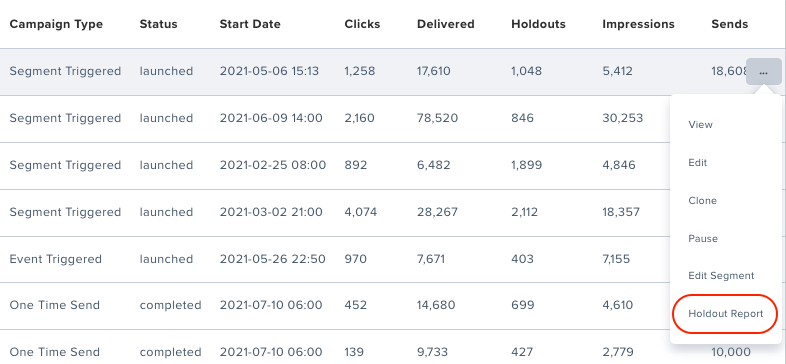Click the delivered value 9,733
Image resolution: width=786 pixels, height=364 pixels.
click(x=432, y=352)
